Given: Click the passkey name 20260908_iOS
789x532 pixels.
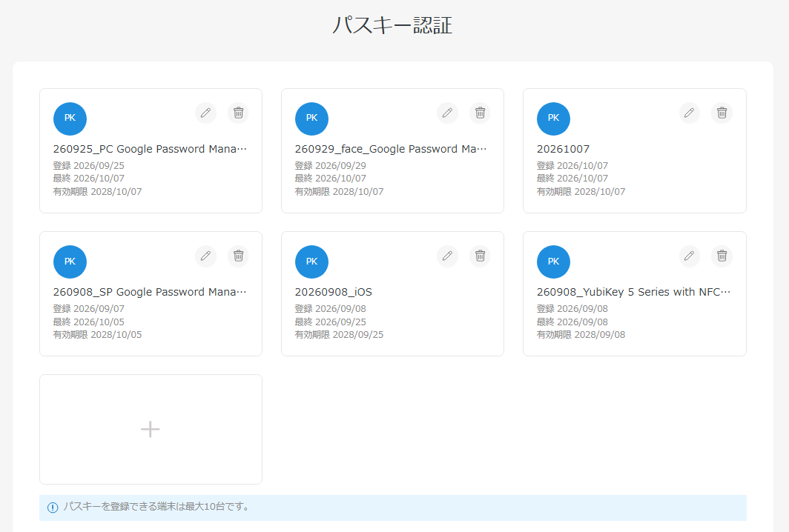Looking at the screenshot, I should coord(334,292).
